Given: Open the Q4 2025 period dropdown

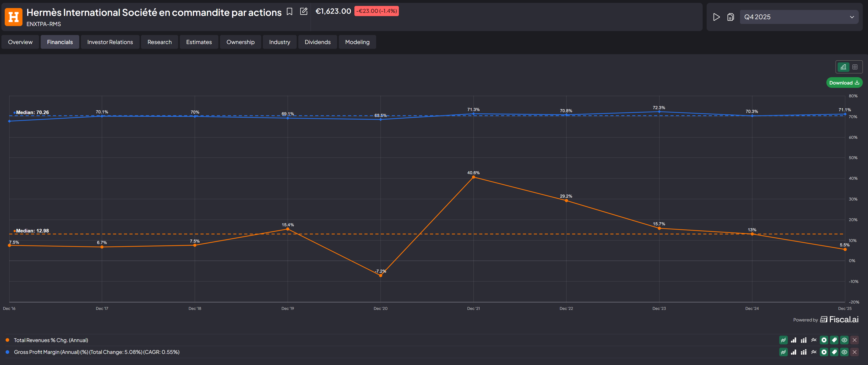Looking at the screenshot, I should [x=799, y=17].
